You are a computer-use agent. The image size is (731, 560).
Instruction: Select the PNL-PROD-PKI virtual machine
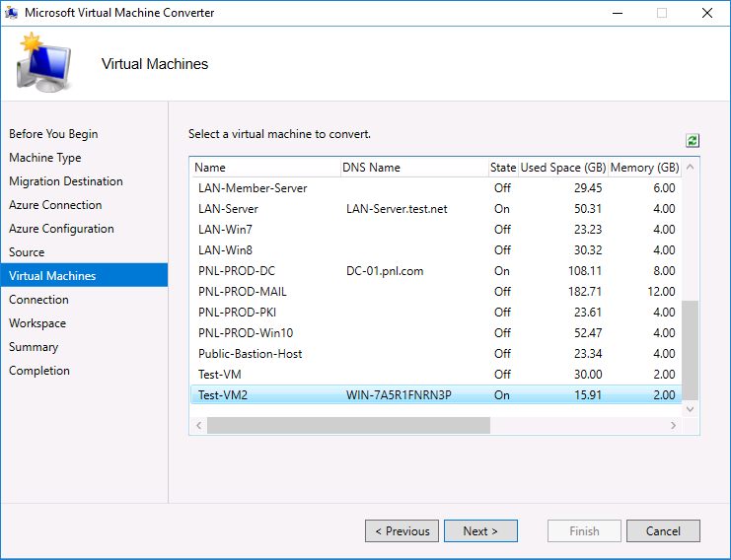tap(436, 313)
